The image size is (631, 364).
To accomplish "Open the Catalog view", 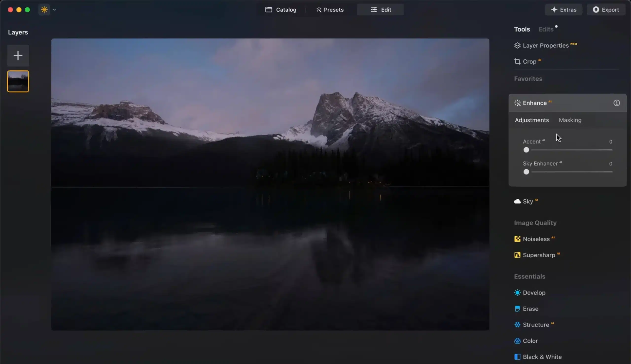I will [280, 10].
